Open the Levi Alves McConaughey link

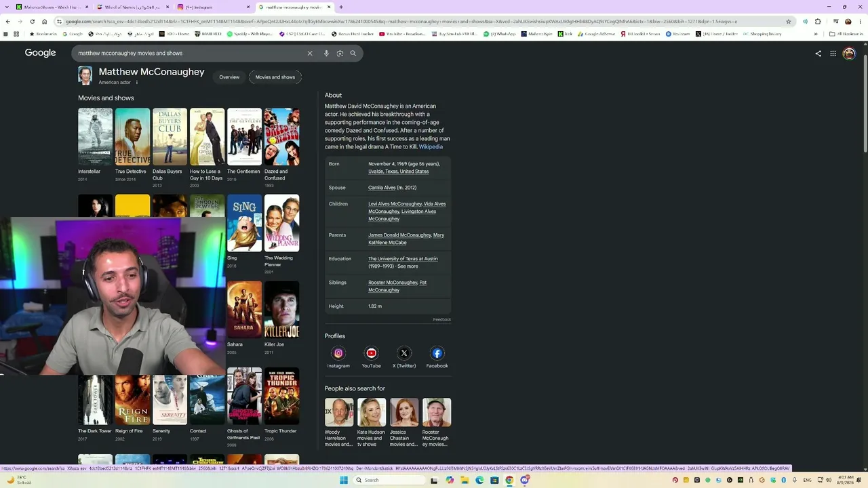(395, 204)
